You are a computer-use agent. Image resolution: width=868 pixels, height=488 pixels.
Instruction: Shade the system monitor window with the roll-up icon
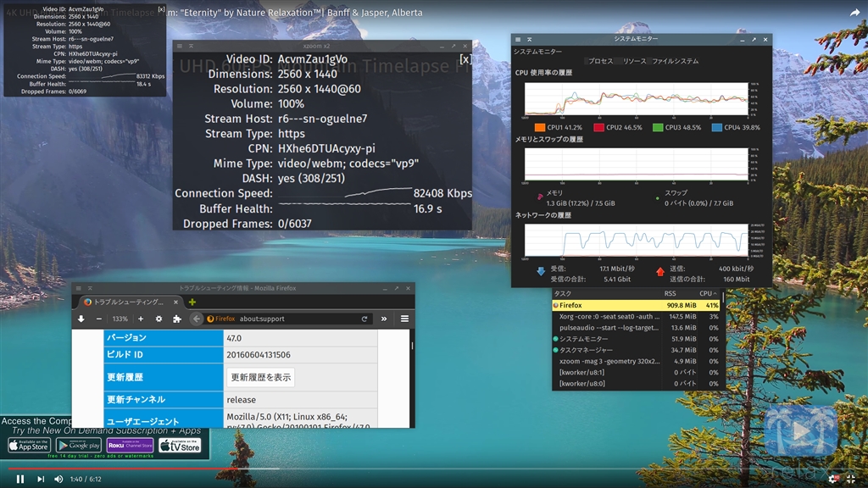tap(529, 39)
